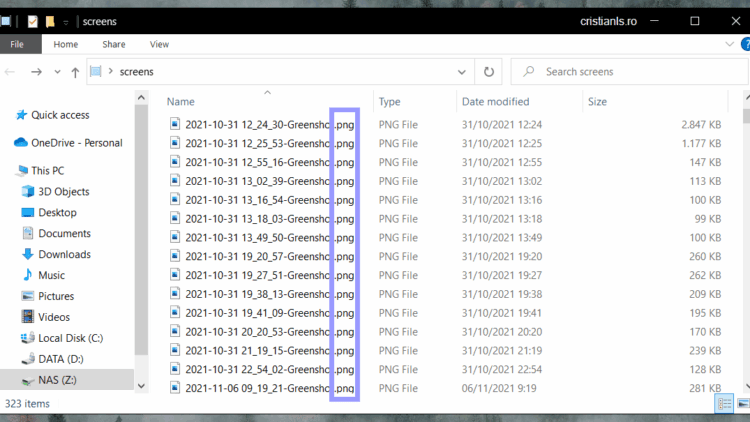This screenshot has height=422, width=750.
Task: Sort by the Size column header
Action: tap(597, 101)
